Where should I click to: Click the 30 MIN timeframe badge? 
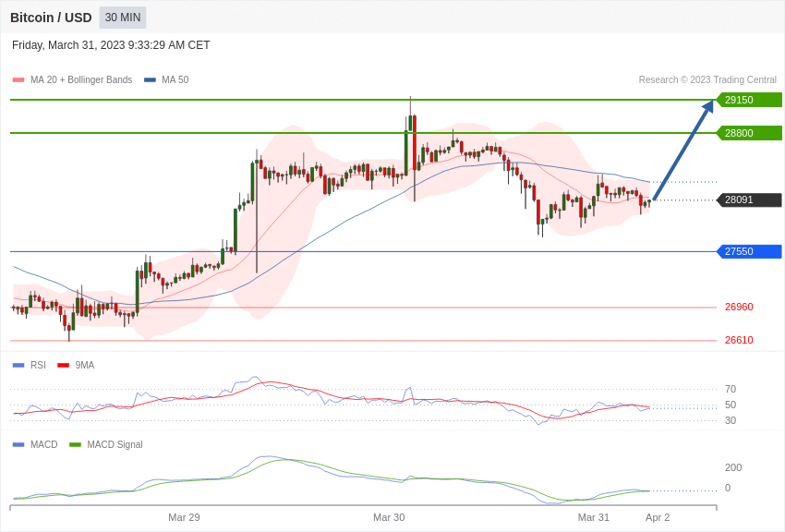coord(123,18)
